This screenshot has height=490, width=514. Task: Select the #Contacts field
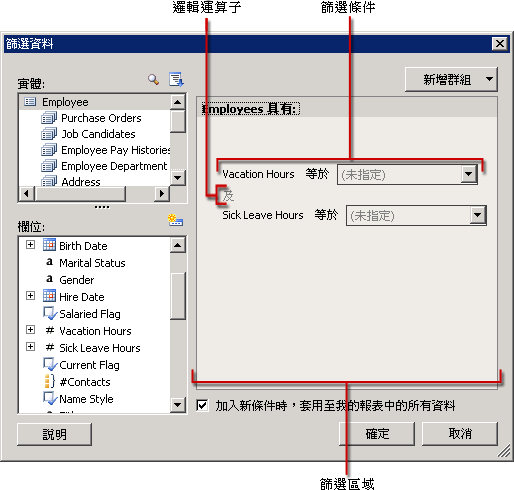tap(85, 382)
